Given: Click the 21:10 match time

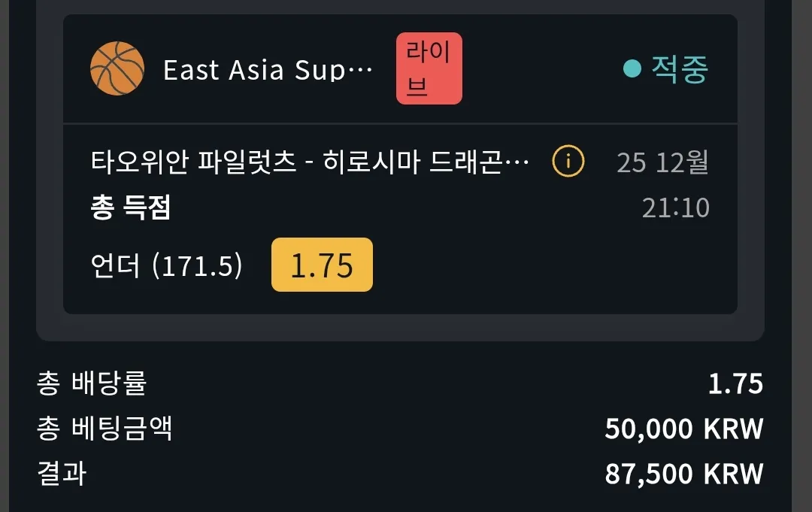Looking at the screenshot, I should tap(675, 208).
